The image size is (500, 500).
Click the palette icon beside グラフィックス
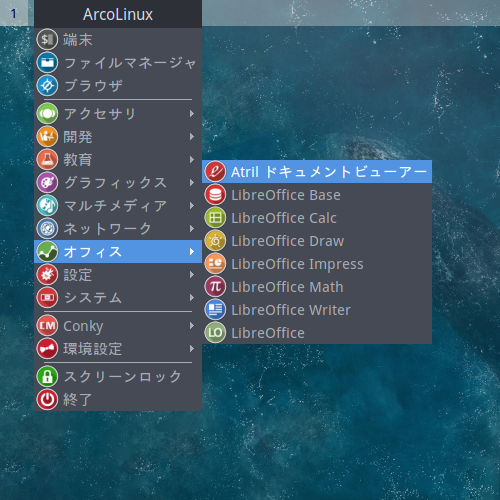point(47,182)
